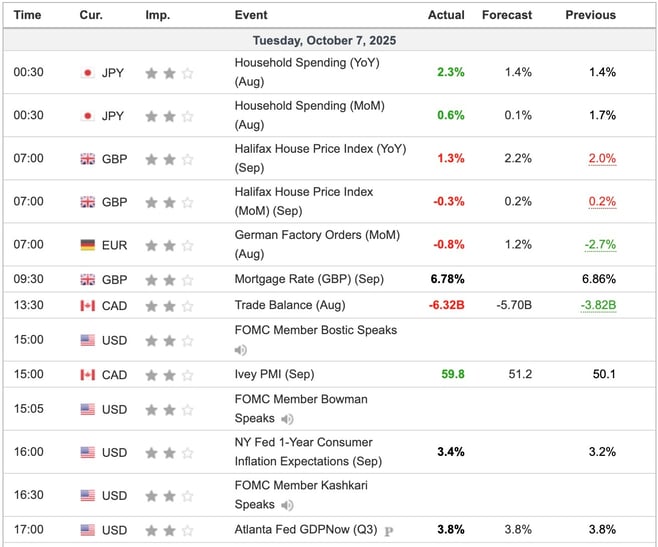Click the Tuesday, October 7, 2025 date row
The height and width of the screenshot is (547, 658).
coord(329,40)
